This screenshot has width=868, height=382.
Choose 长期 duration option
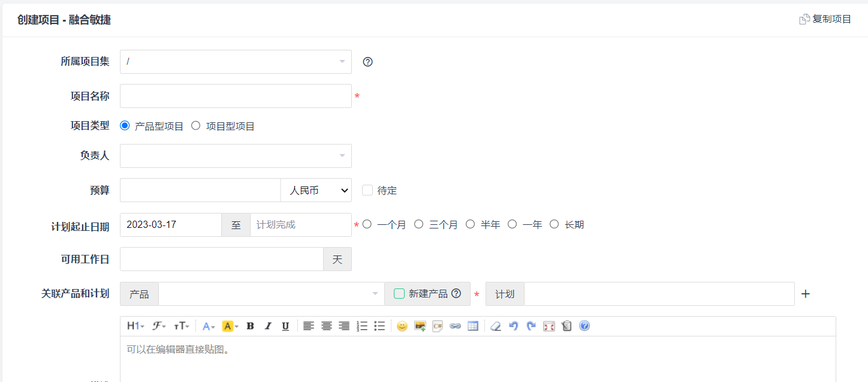554,224
